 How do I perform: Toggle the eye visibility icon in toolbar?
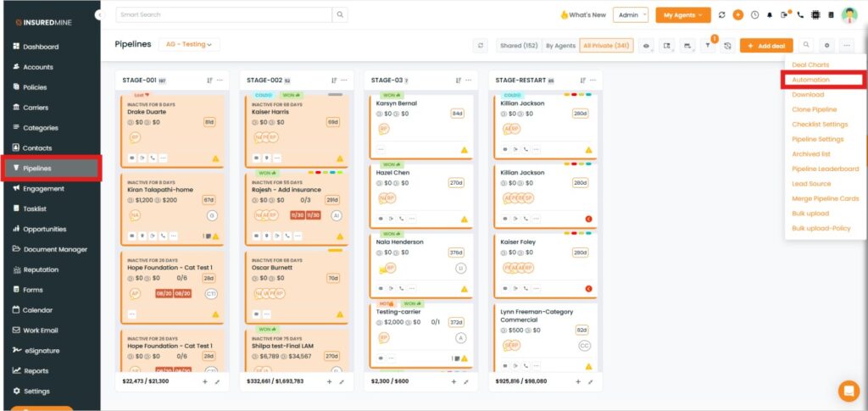646,46
